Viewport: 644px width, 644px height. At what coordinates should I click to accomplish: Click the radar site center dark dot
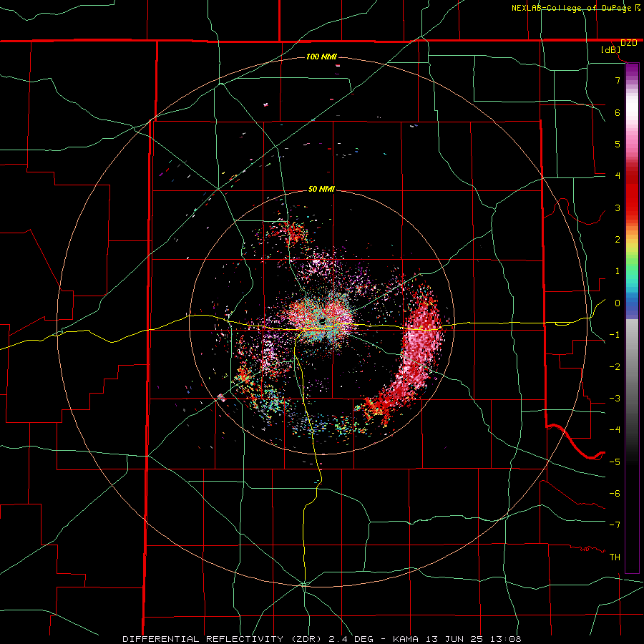(x=323, y=321)
